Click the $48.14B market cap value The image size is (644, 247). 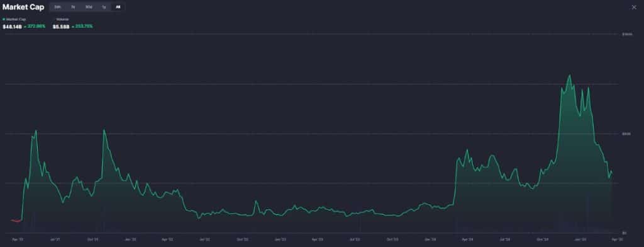(x=12, y=26)
